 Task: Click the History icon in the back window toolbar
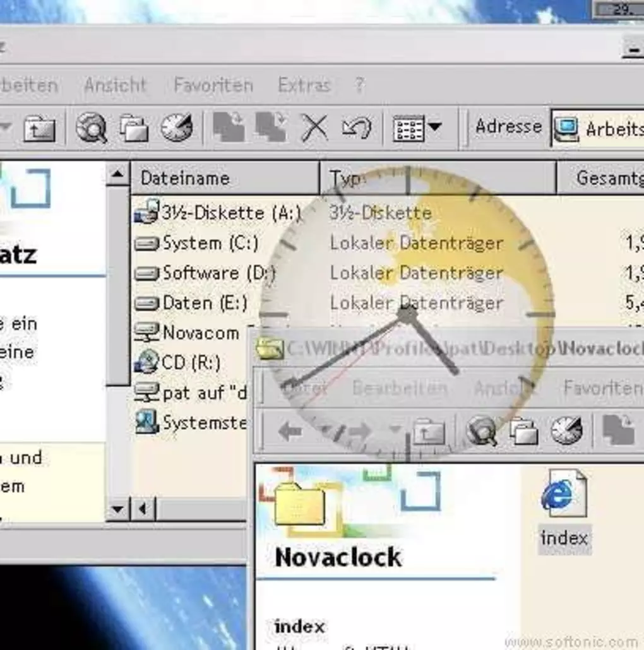(176, 128)
